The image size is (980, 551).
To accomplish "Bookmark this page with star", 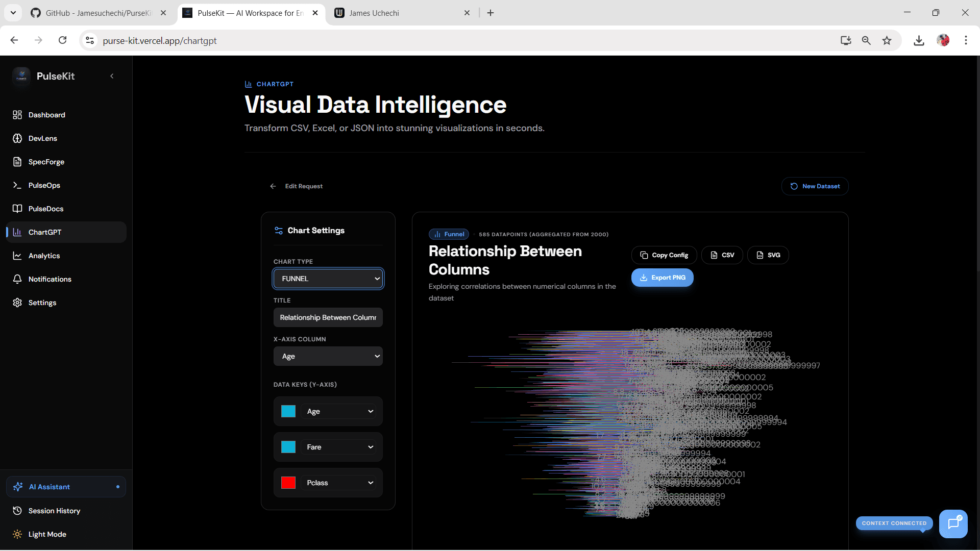I will tap(887, 40).
